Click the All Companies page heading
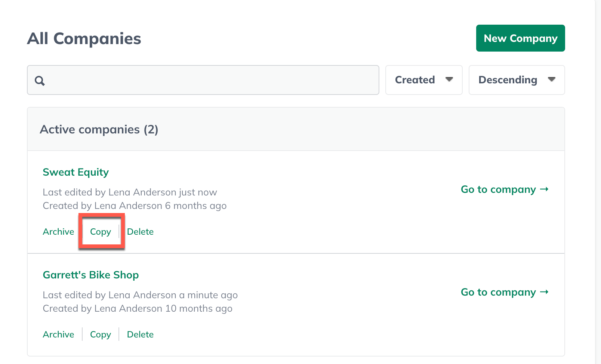 pyautogui.click(x=84, y=38)
